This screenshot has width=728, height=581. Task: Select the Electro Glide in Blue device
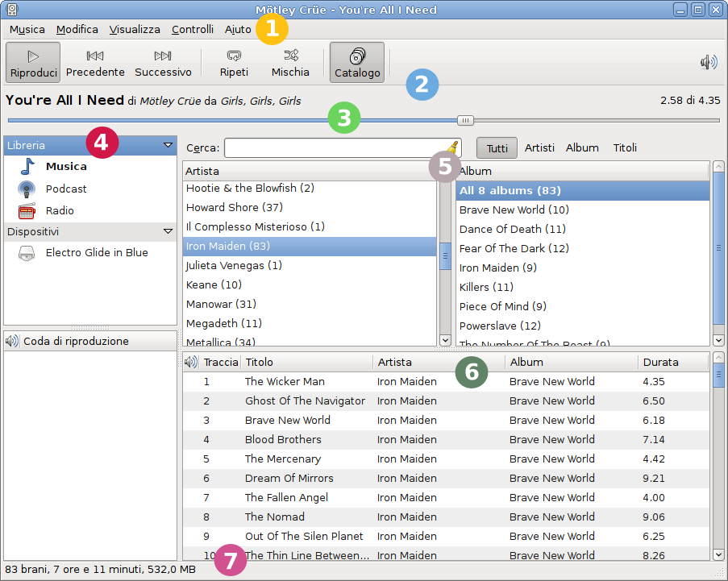[x=96, y=252]
